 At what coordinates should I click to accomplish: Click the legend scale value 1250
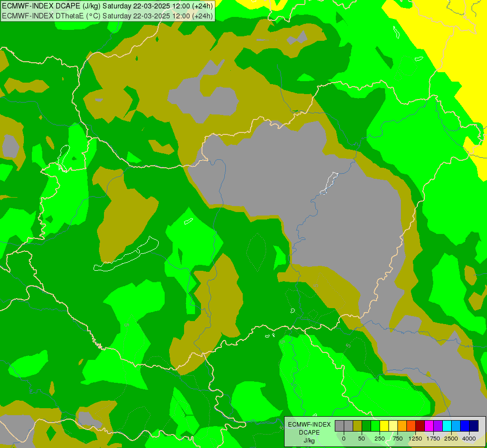tap(415, 439)
